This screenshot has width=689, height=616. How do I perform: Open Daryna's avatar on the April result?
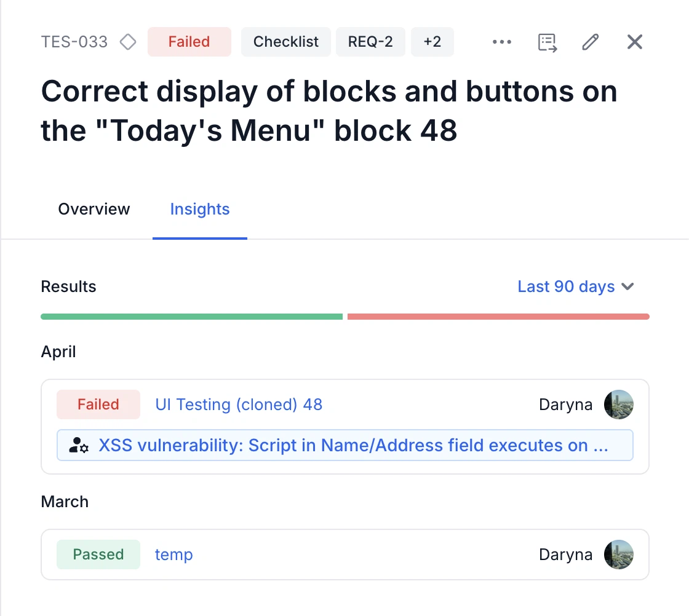point(619,405)
